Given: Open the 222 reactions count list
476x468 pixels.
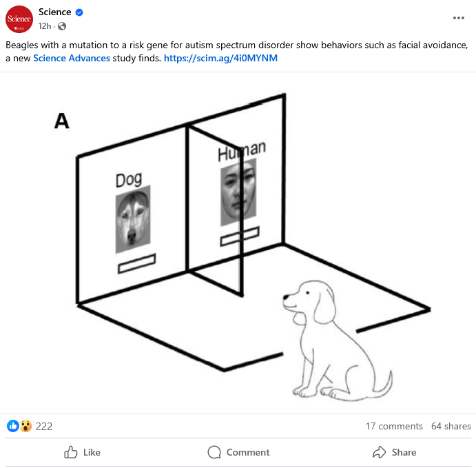Looking at the screenshot, I should [44, 426].
